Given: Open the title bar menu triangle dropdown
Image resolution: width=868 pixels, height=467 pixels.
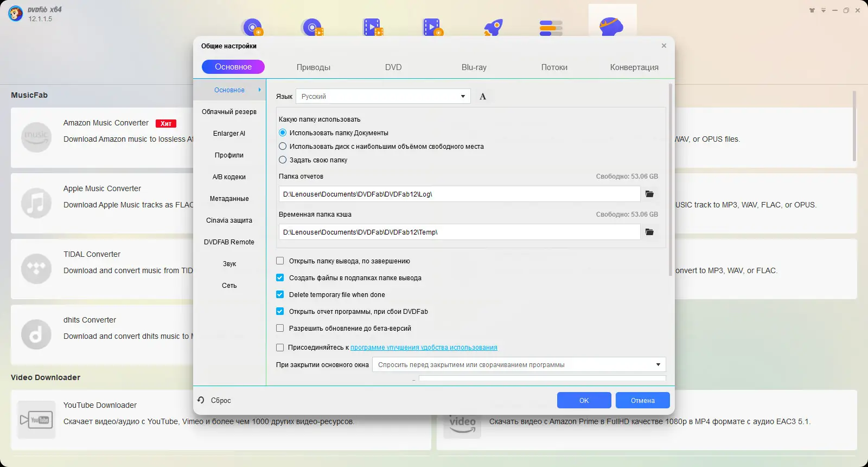Looking at the screenshot, I should tap(824, 10).
